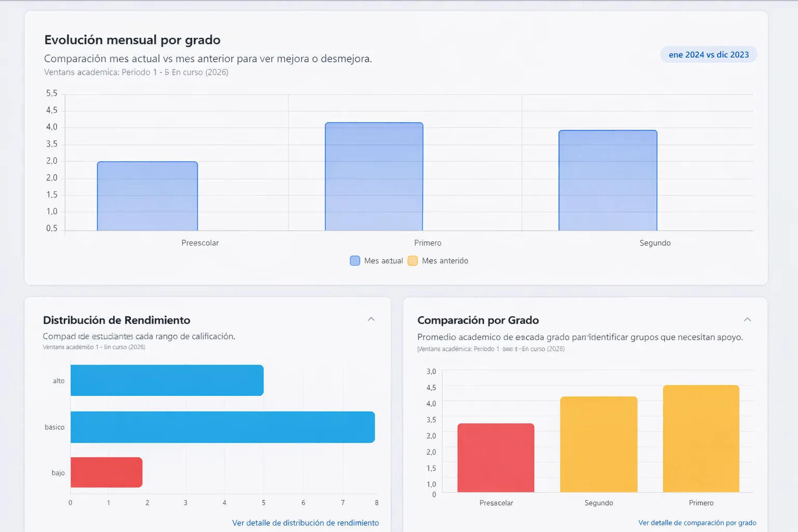Click the red 'bajo' bar in distribution chart
Screen dimensions: 798x532
point(106,472)
